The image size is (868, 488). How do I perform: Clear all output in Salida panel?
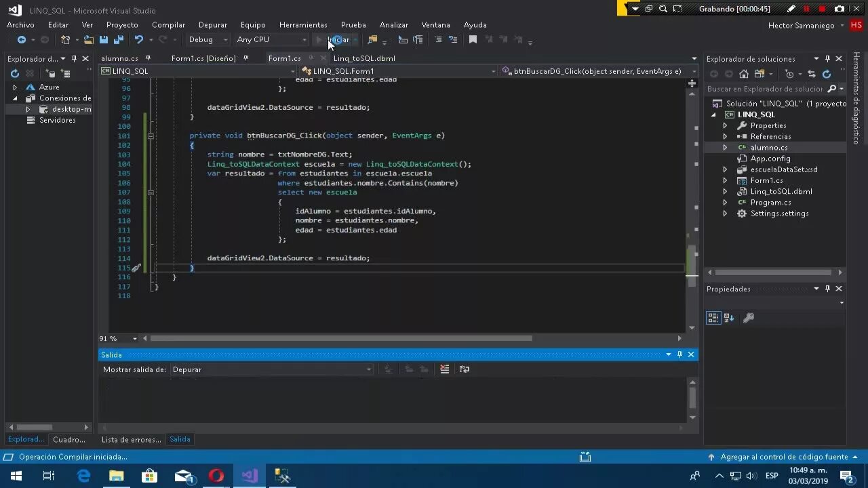point(445,369)
